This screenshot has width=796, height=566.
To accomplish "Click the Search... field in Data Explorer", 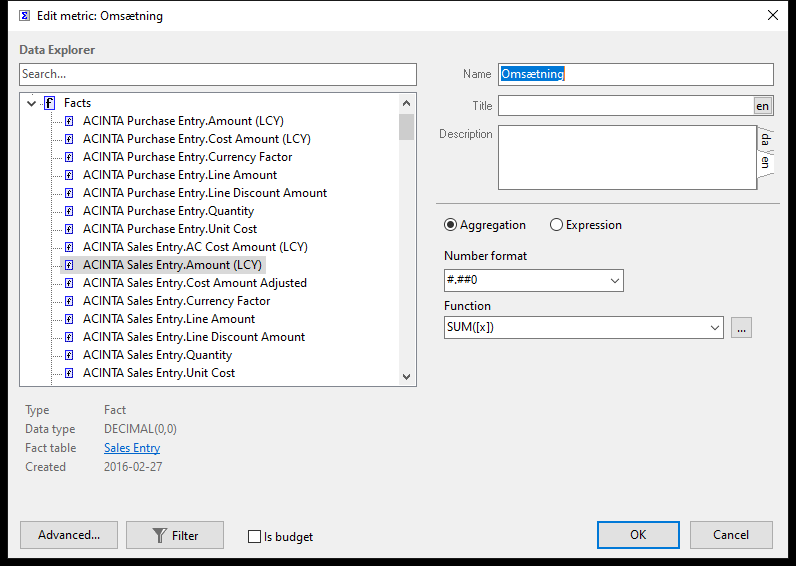I will (x=218, y=75).
